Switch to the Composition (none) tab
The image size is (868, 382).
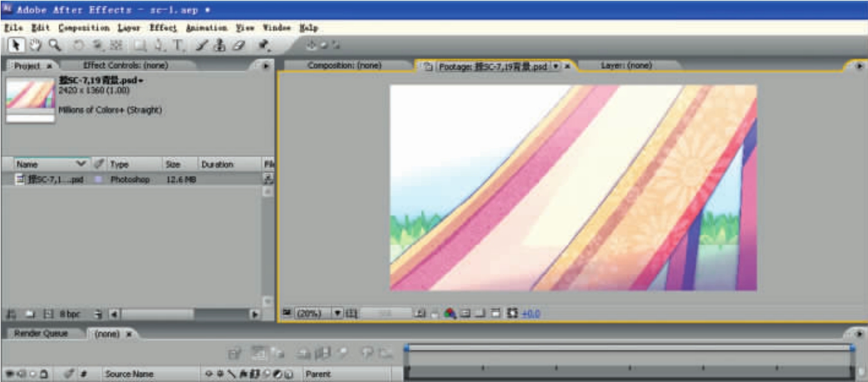point(344,65)
